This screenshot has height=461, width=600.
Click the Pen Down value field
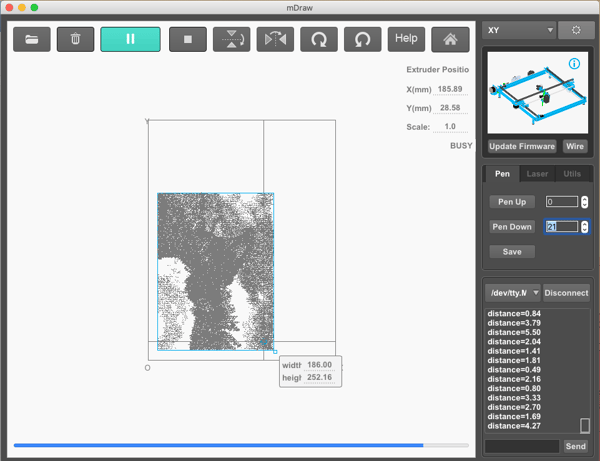(562, 226)
